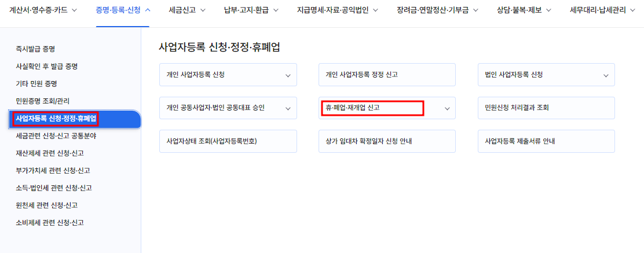Select 원천세 관련 신청·신고 sidebar item

[47, 205]
